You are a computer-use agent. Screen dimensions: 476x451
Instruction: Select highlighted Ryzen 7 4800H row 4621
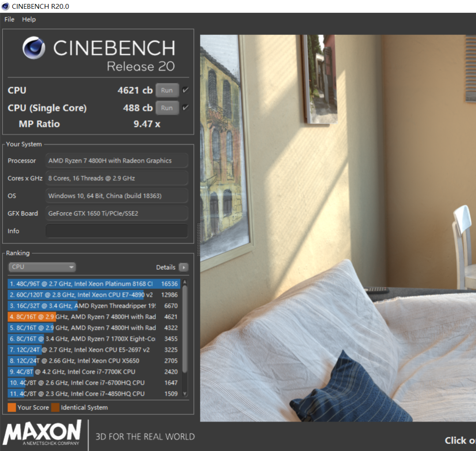coord(94,317)
